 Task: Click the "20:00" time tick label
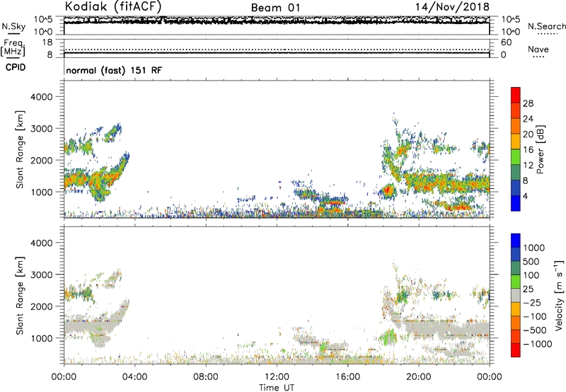click(x=419, y=377)
